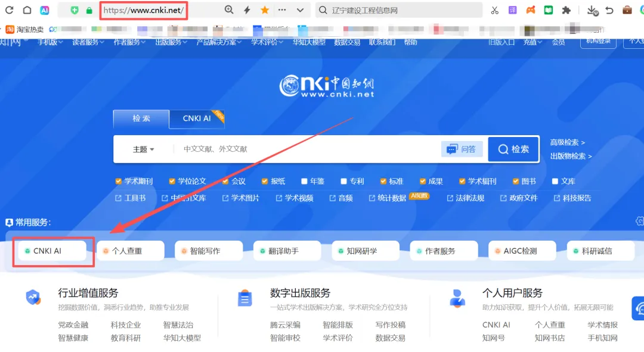Screen dimensions: 644x352
Task: Open the downloads arrow icon
Action: [x=592, y=10]
